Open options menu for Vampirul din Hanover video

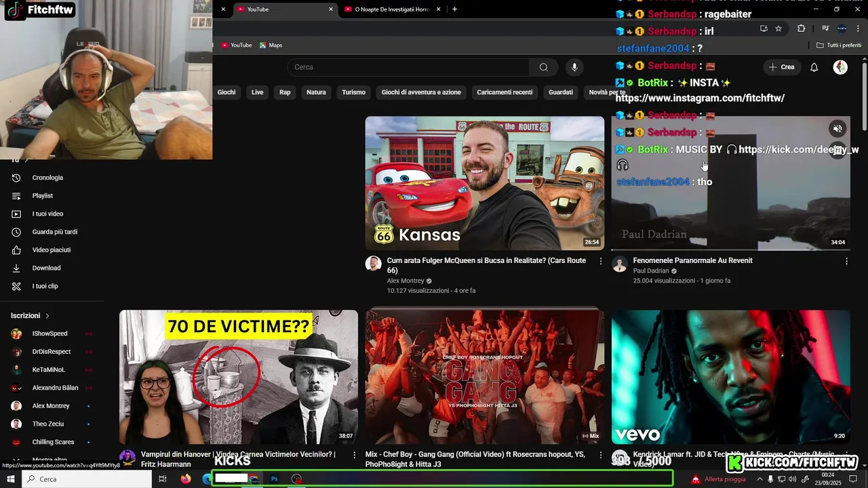click(354, 455)
